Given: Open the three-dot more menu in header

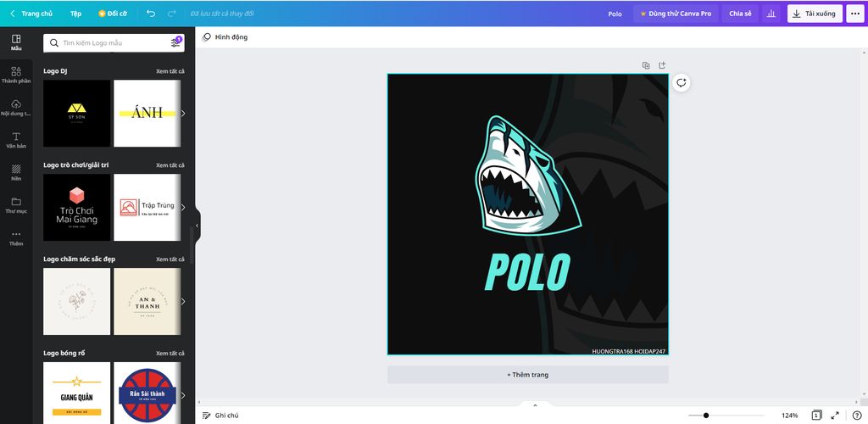Looking at the screenshot, I should tap(856, 14).
